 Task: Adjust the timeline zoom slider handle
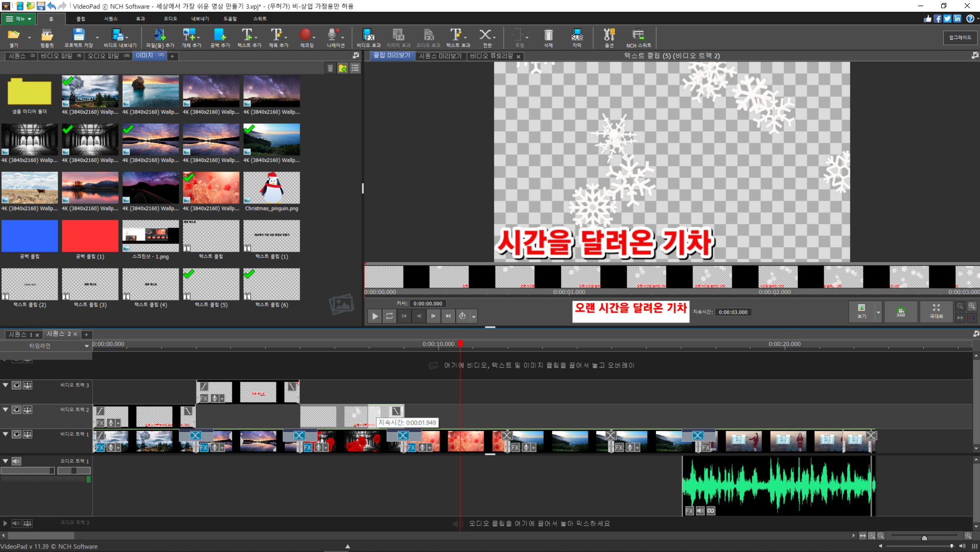tap(924, 538)
